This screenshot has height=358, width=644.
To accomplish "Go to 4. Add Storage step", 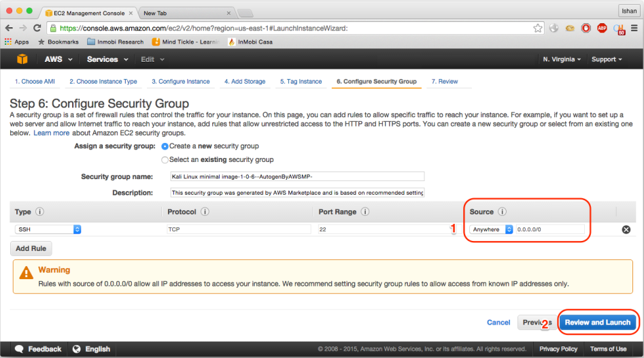I will pyautogui.click(x=245, y=82).
